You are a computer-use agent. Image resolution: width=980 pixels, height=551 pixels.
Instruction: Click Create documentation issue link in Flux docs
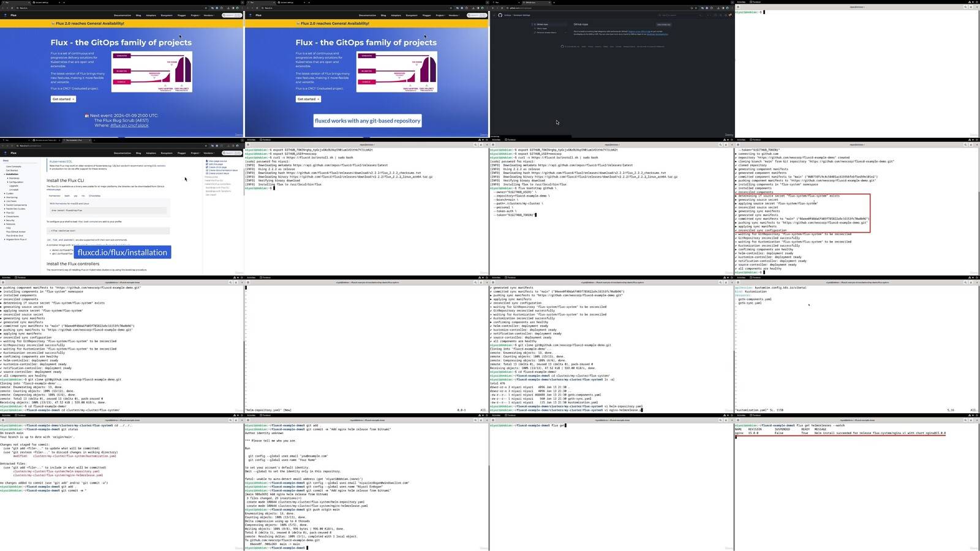pyautogui.click(x=222, y=170)
